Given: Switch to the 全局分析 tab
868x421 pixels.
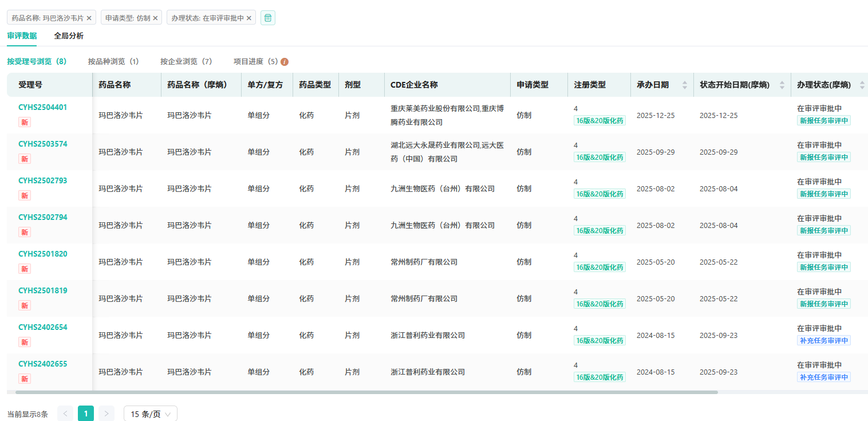Looking at the screenshot, I should pos(69,36).
